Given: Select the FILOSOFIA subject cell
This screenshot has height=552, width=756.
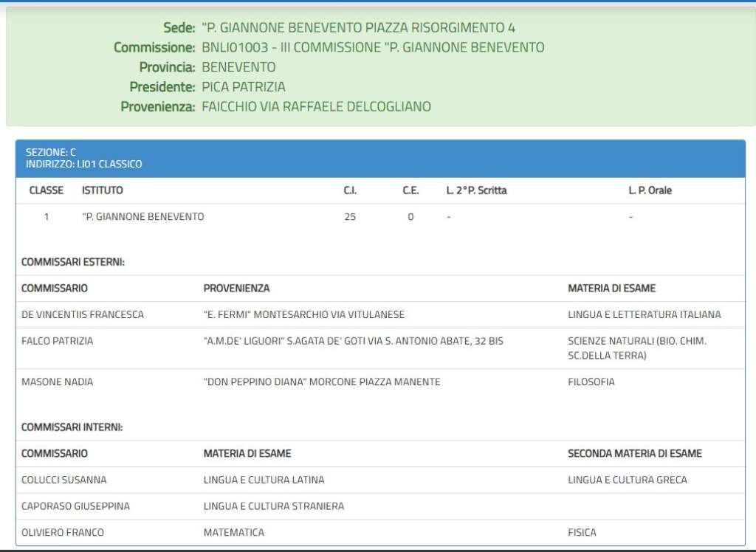Looking at the screenshot, I should click(591, 382).
